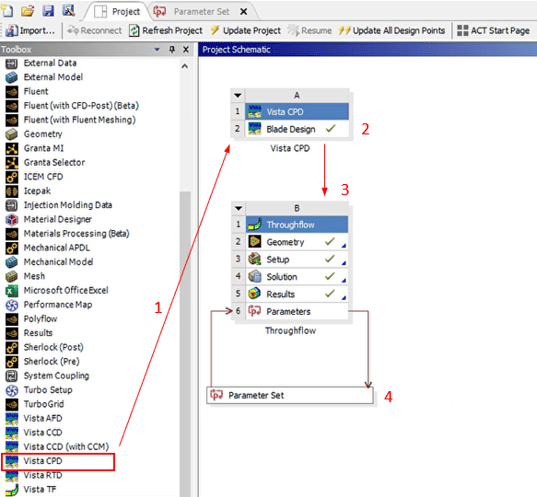
Task: Select External Model icon in Toolbox
Action: 11,77
